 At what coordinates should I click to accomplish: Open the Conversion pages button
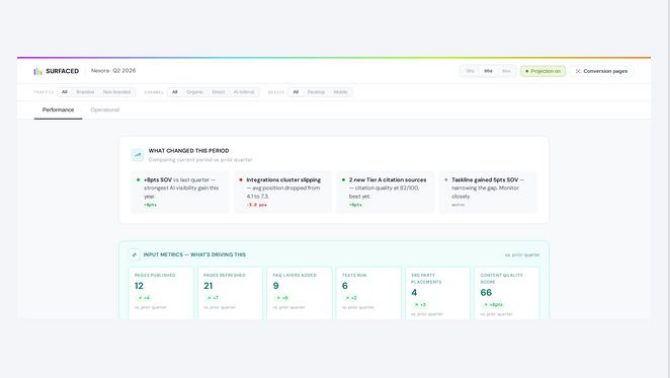(x=601, y=71)
